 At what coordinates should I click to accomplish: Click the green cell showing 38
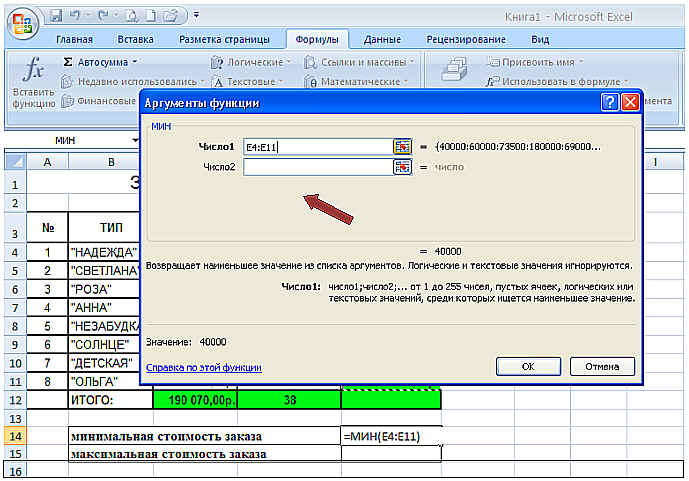tap(289, 400)
